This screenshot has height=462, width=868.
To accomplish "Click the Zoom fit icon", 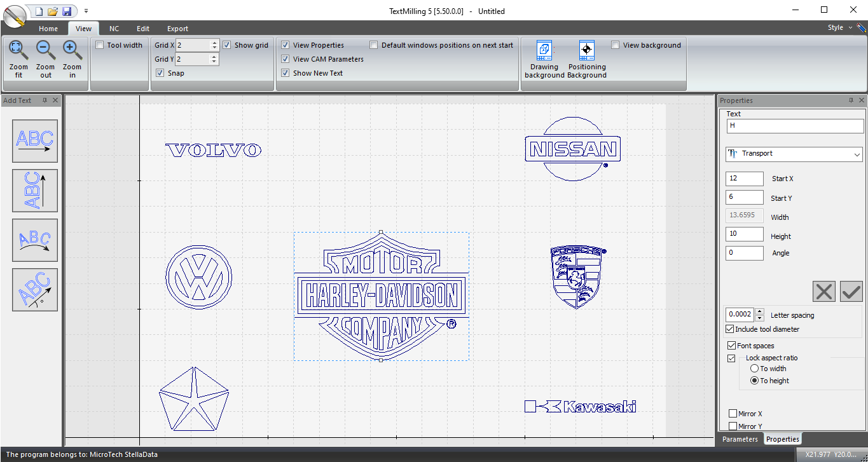I will click(18, 50).
